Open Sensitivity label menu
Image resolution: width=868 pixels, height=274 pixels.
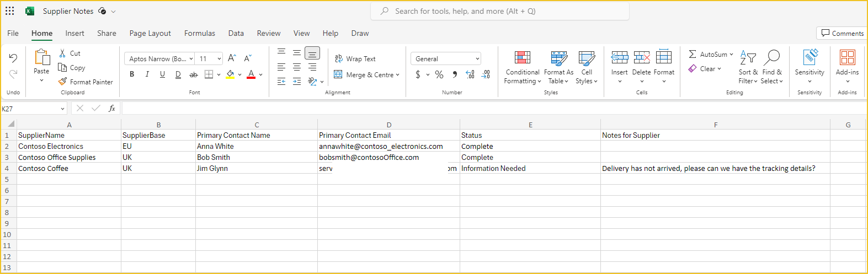810,66
